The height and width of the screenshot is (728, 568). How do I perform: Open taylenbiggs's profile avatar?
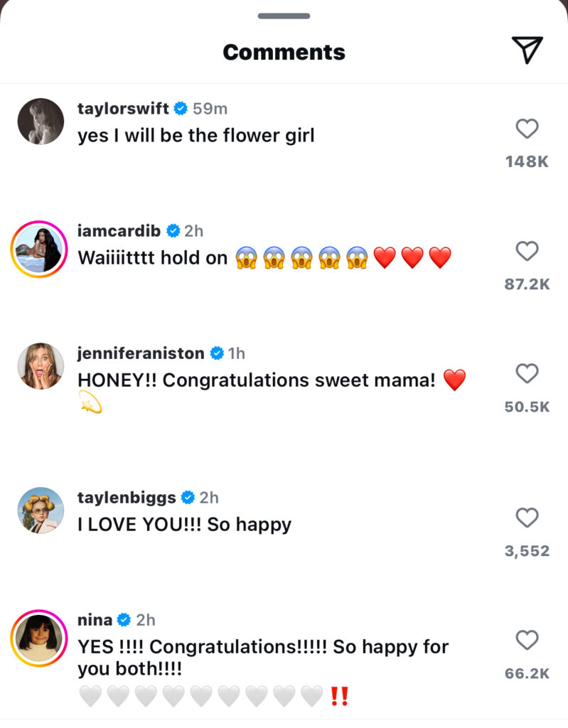[x=41, y=510]
